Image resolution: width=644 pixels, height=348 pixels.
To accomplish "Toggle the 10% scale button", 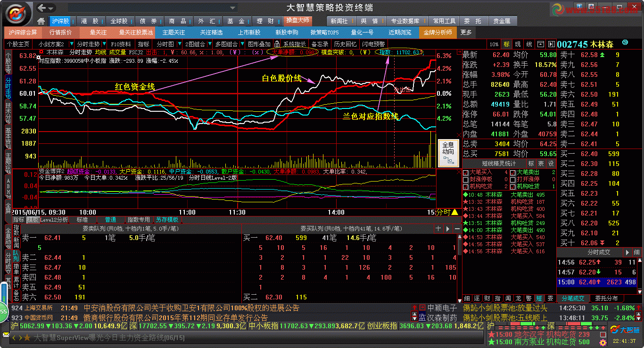I will click(494, 44).
